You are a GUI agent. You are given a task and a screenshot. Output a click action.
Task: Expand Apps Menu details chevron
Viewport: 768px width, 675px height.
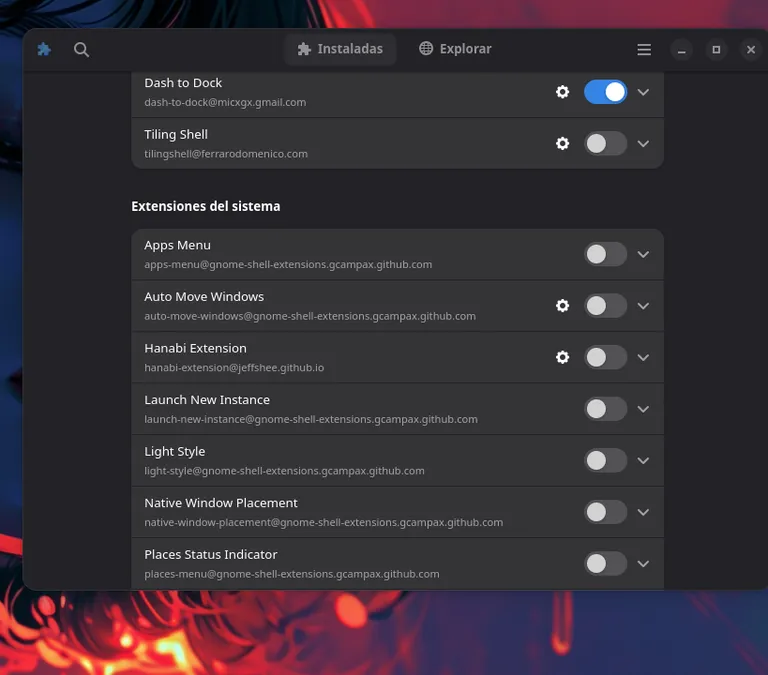[643, 254]
